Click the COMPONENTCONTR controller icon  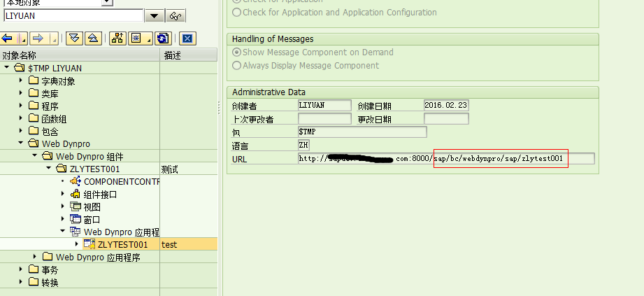[75, 181]
